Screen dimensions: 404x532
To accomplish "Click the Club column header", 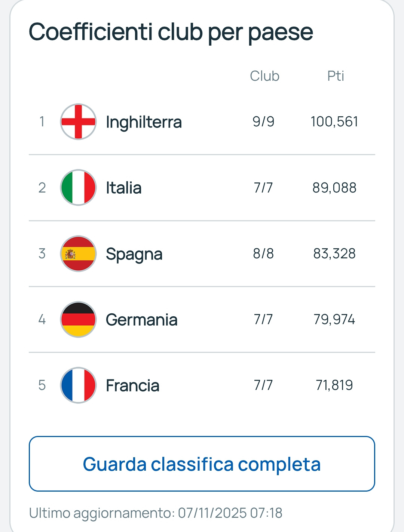I will point(264,76).
